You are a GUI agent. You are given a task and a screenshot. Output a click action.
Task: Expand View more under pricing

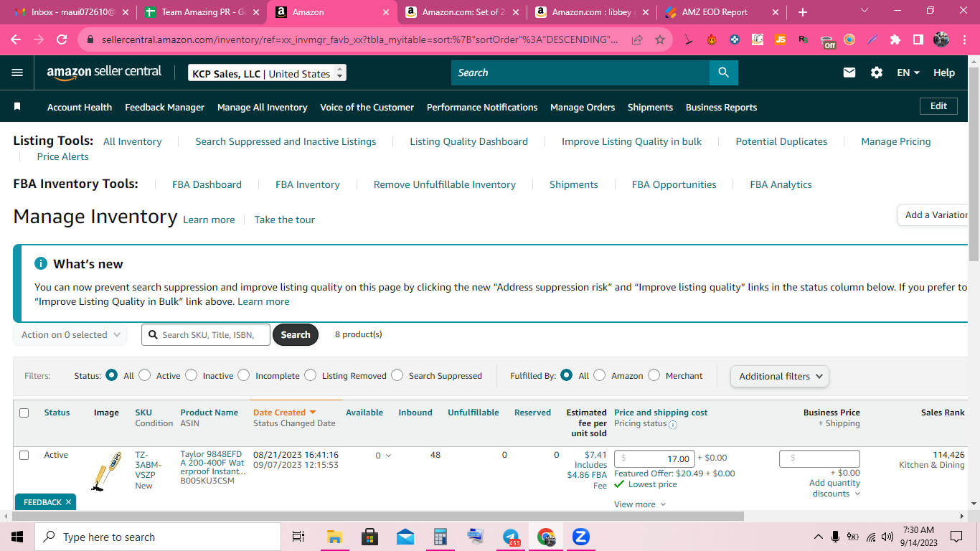point(640,504)
